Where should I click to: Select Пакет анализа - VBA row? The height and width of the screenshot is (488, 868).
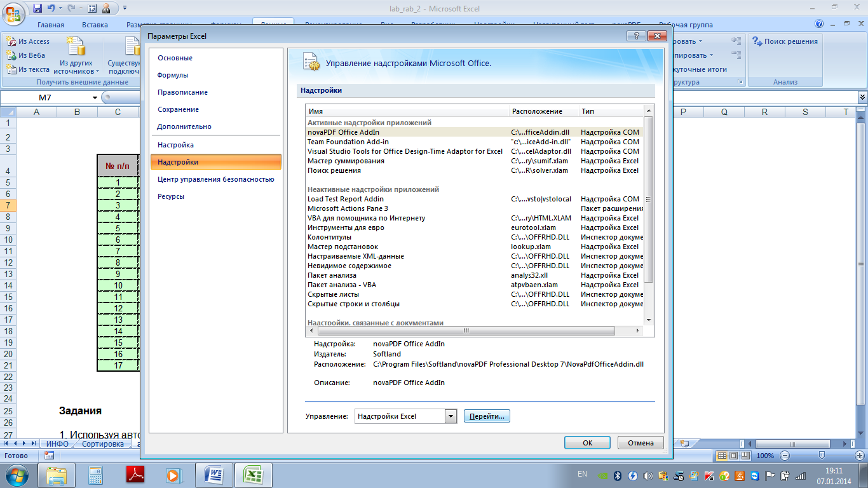tap(474, 285)
